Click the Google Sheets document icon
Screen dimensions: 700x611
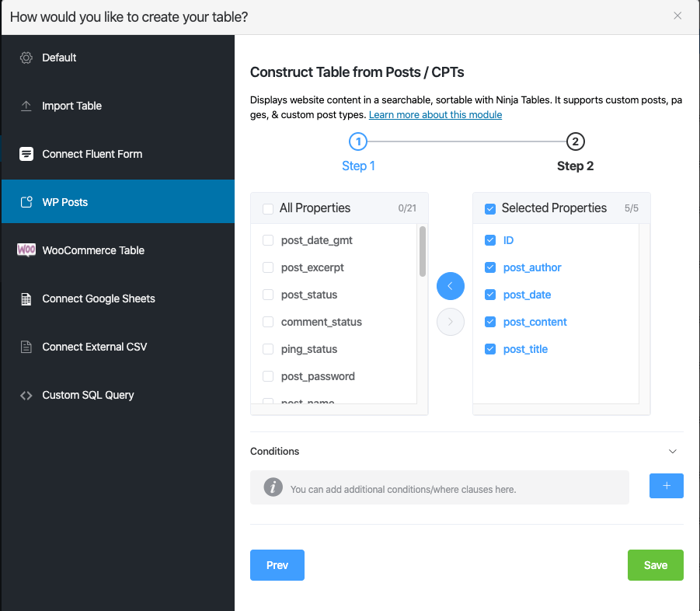pos(26,299)
